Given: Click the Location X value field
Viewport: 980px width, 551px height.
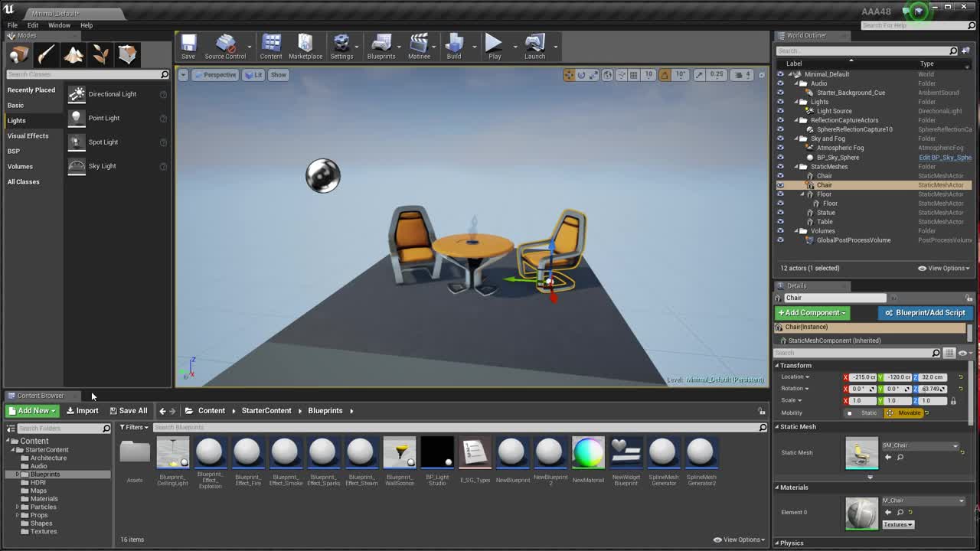Looking at the screenshot, I should (x=864, y=377).
